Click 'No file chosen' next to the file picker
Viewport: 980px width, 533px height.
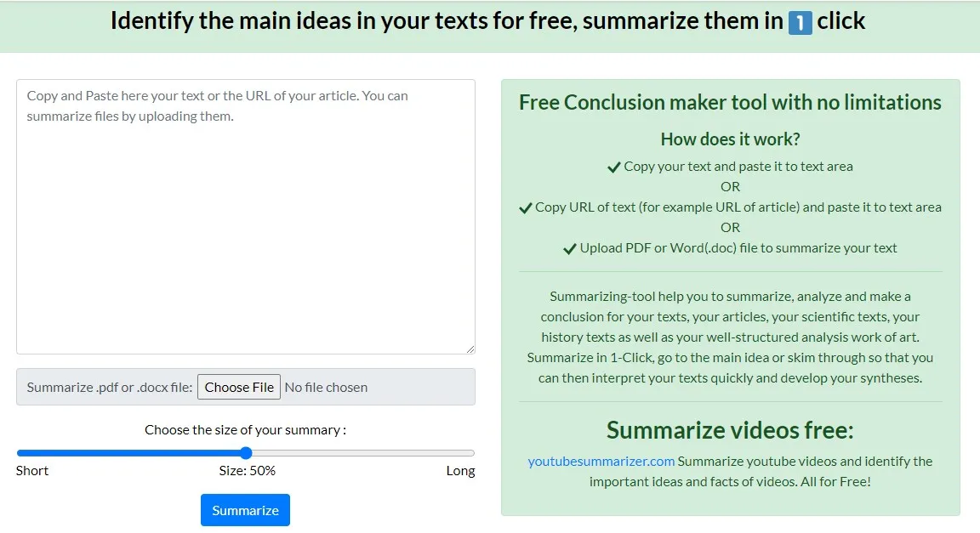326,387
